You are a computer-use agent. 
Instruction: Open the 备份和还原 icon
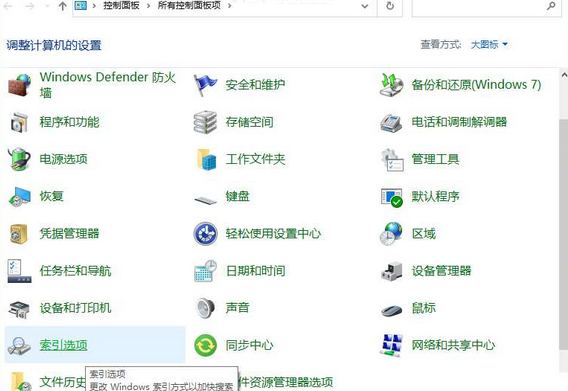pyautogui.click(x=391, y=85)
